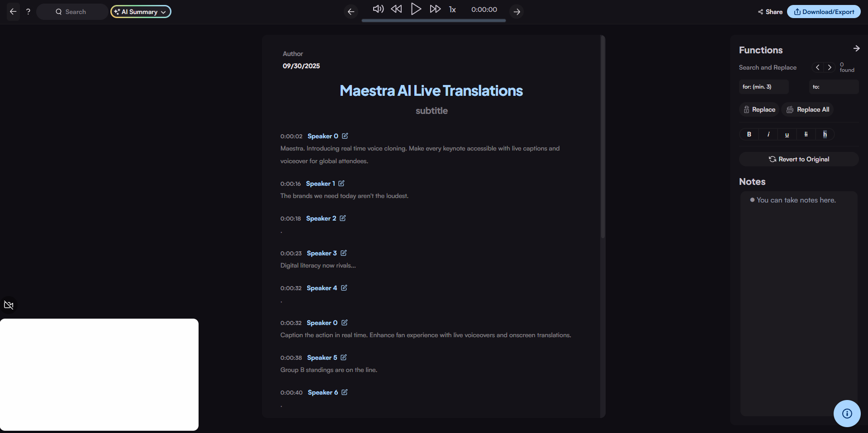Open the AI Summary dropdown
Image resolution: width=868 pixels, height=433 pixels.
point(141,12)
